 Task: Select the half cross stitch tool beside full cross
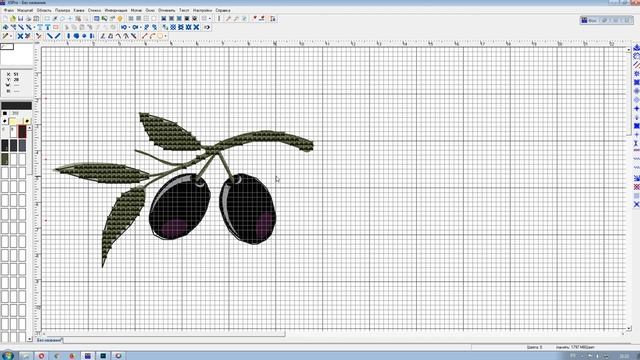pyautogui.click(x=27, y=36)
